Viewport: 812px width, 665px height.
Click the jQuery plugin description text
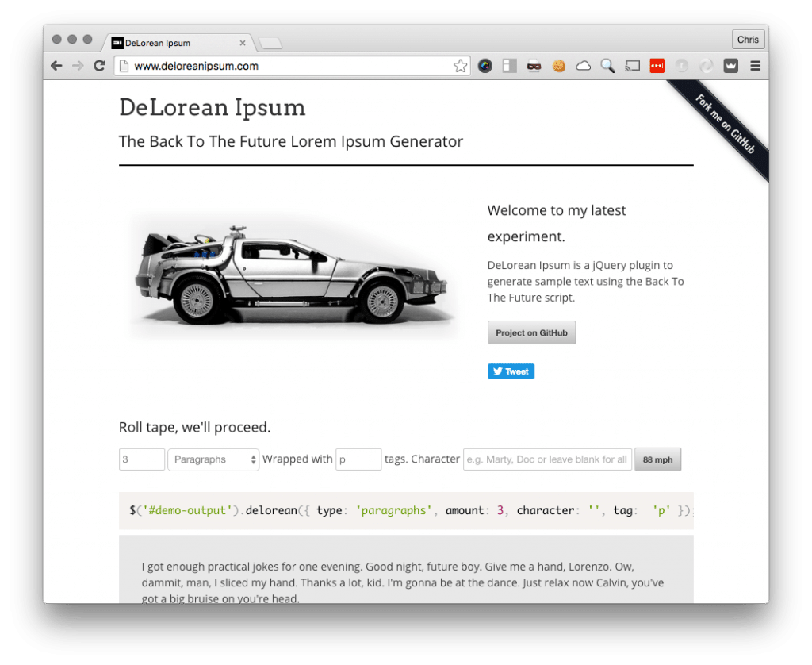585,282
